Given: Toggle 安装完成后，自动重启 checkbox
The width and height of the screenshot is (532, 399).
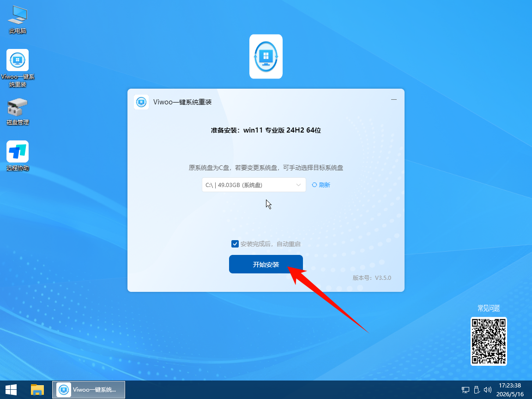Looking at the screenshot, I should [235, 244].
